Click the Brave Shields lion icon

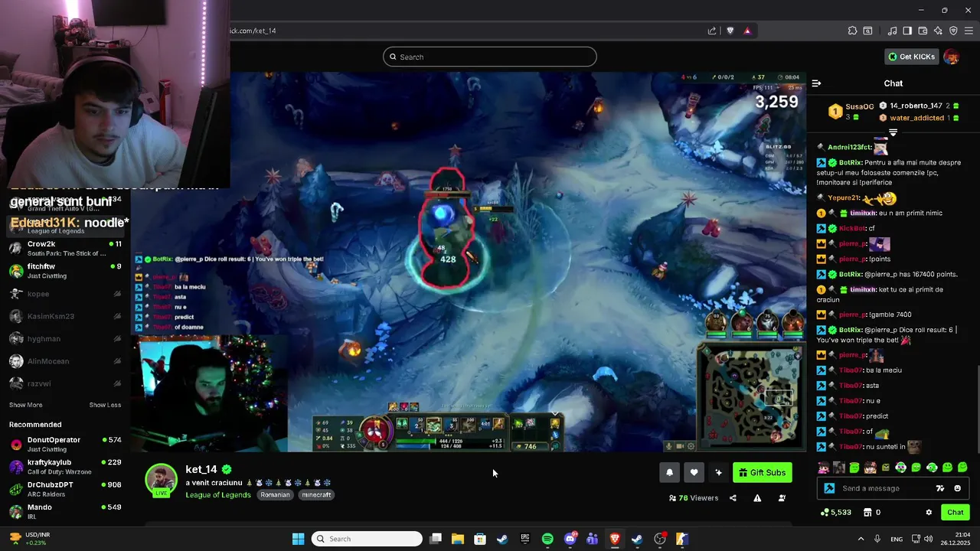[x=730, y=31]
